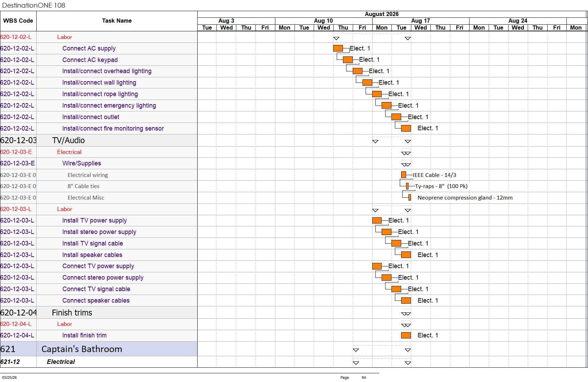Click the Aug 17 week header
This screenshot has width=588, height=382.
[x=421, y=21]
